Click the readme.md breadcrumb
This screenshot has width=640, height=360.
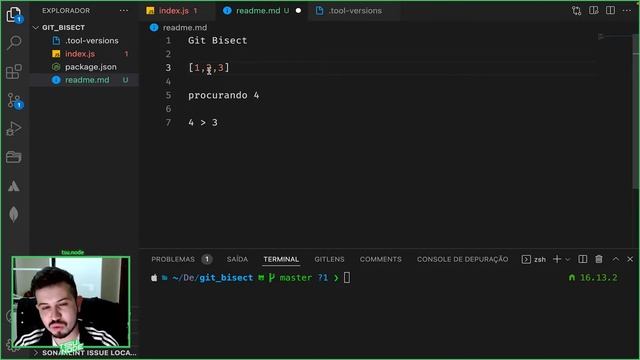pos(184,27)
